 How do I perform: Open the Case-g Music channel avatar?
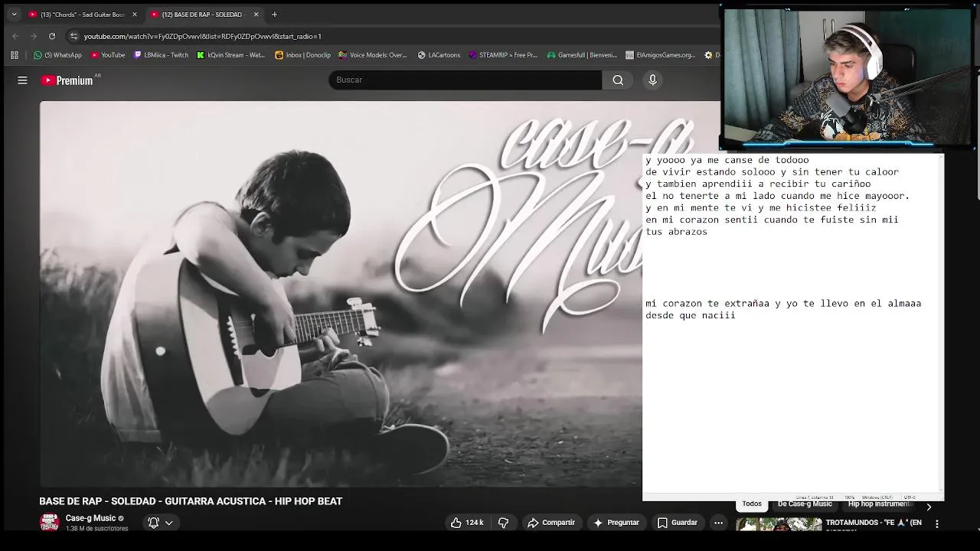(50, 523)
